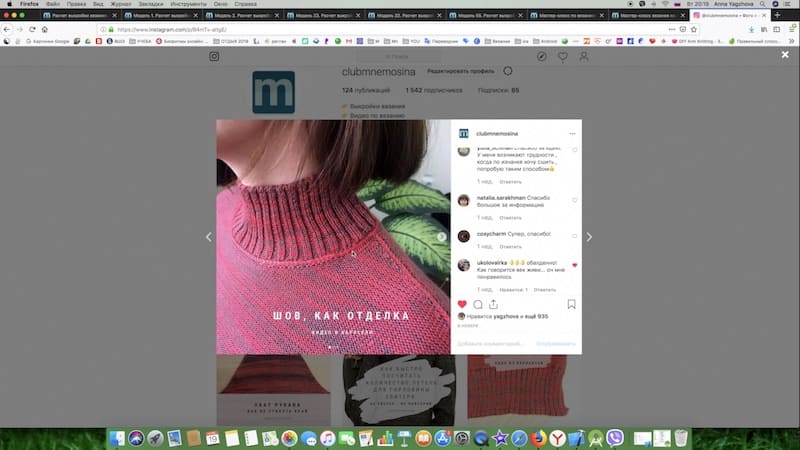Click the comment speech bubble icon
Screen dimensions: 800x450
tap(478, 304)
